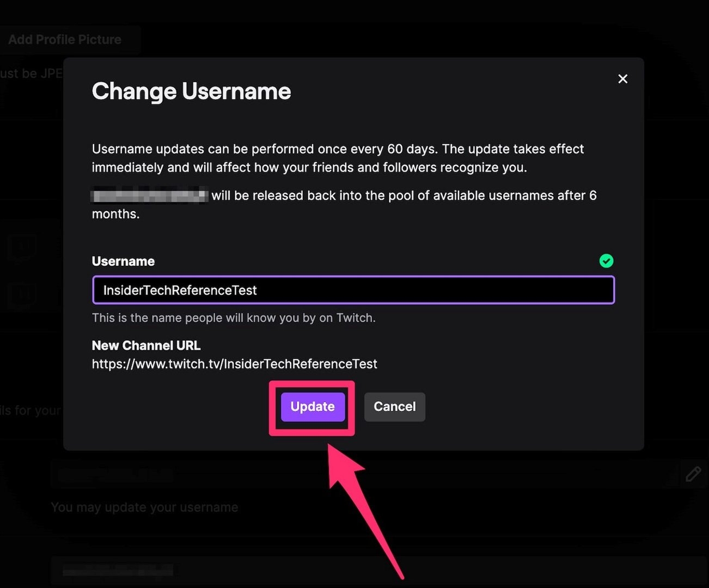Viewport: 709px width, 588px height.
Task: Click the purple Update button
Action: coord(313,407)
